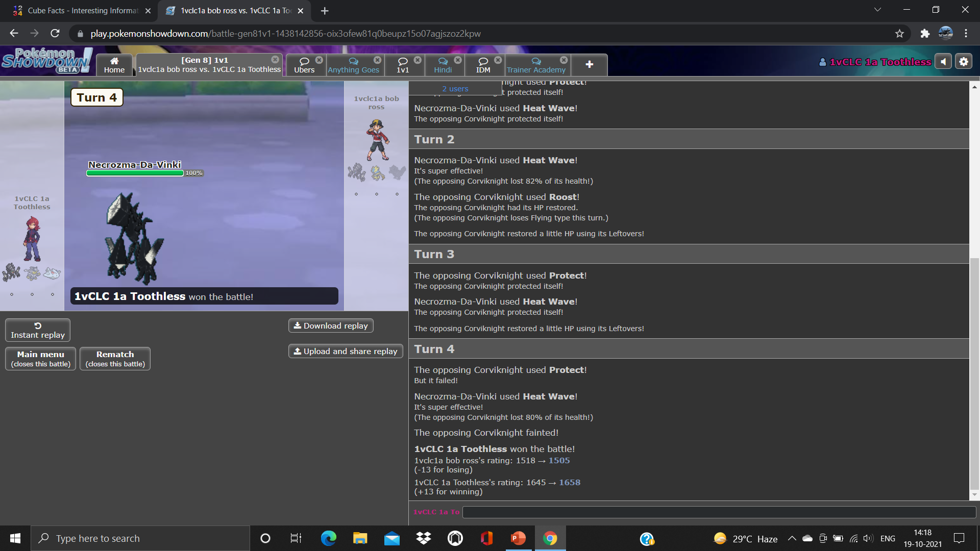Viewport: 980px width, 551px height.
Task: Click the Necrozma sprite in battle
Action: click(x=134, y=238)
